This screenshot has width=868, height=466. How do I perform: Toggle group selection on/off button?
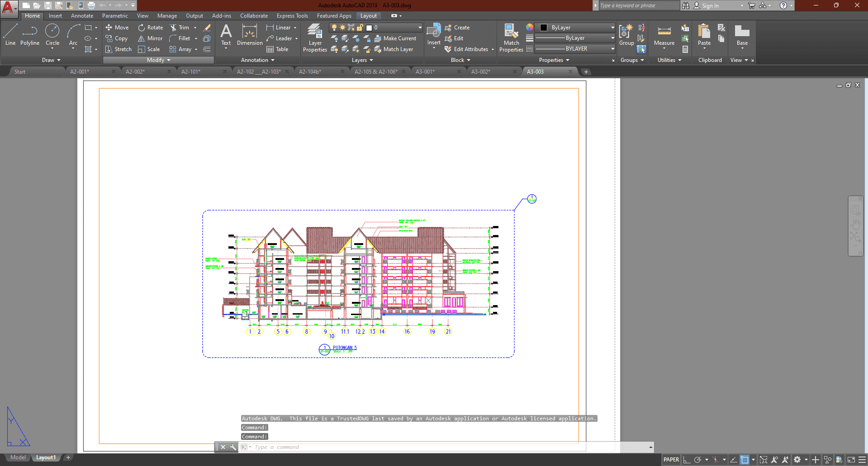pyautogui.click(x=641, y=49)
